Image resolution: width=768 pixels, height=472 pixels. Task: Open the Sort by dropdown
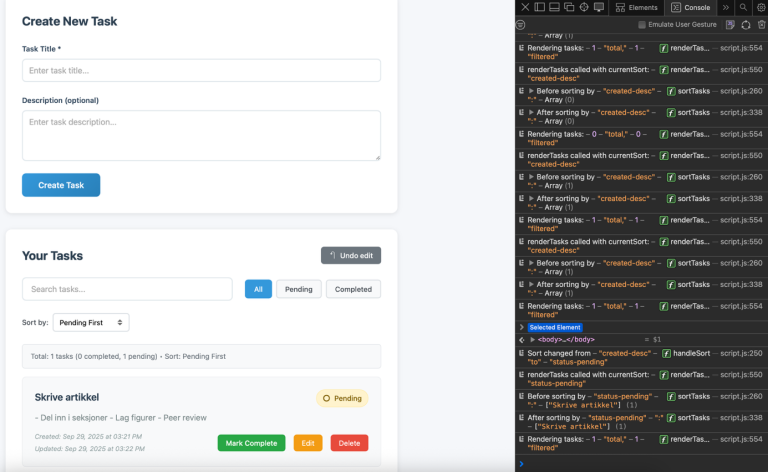91,323
